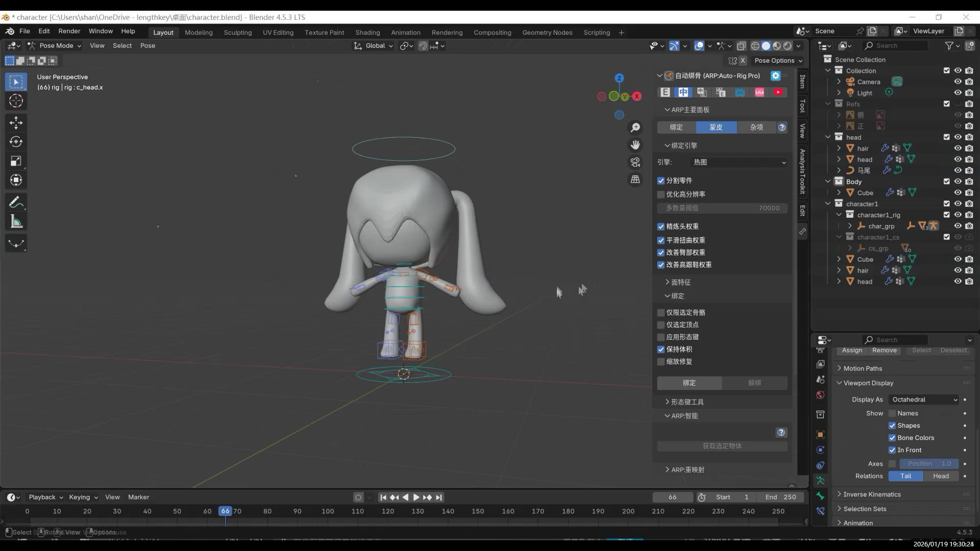Image resolution: width=980 pixels, height=551 pixels.
Task: Activate the Rotate tool
Action: [16, 142]
